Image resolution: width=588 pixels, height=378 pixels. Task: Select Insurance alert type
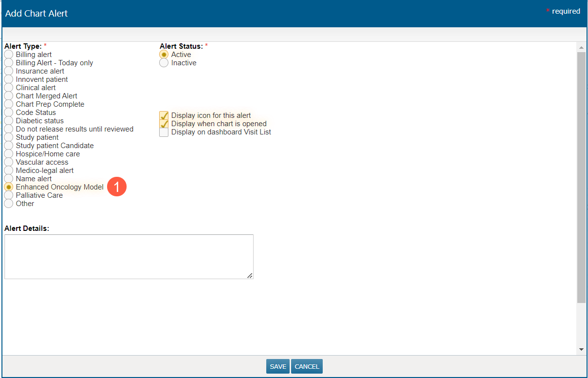pos(9,71)
